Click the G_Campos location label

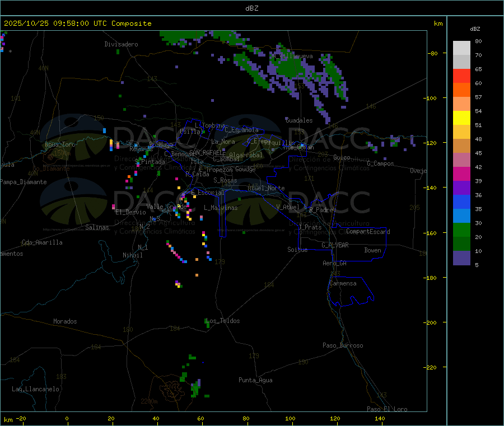381,163
